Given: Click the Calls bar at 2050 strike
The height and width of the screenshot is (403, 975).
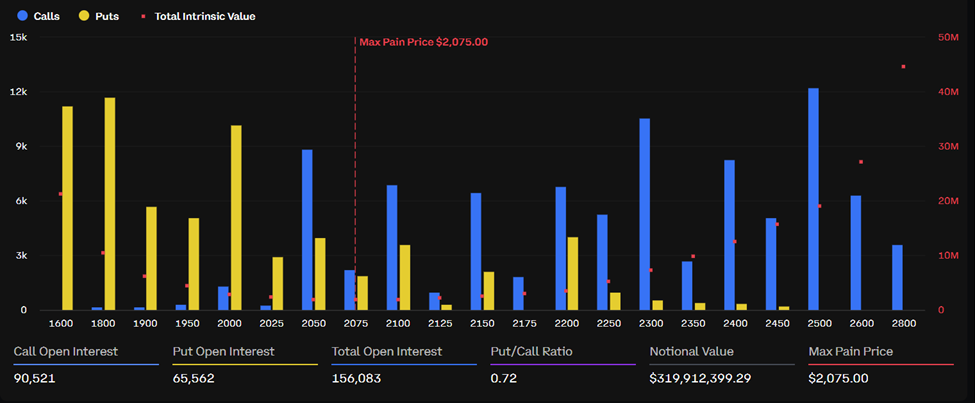Looking at the screenshot, I should click(x=307, y=230).
